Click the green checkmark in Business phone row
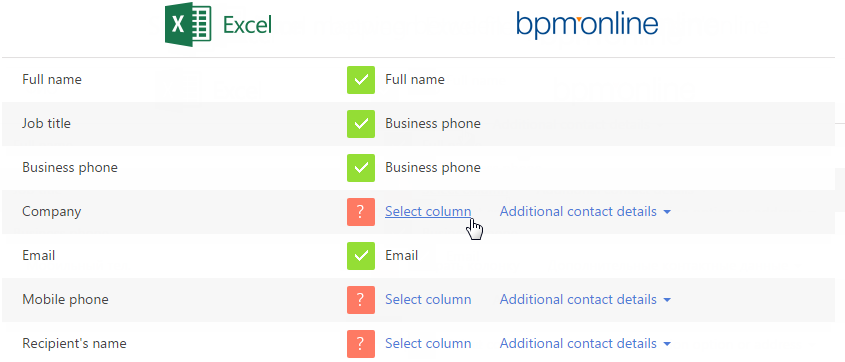This screenshot has width=845, height=362. click(361, 168)
